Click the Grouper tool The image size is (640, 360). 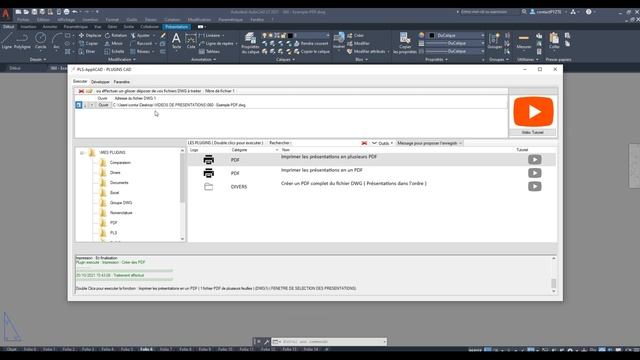pyautogui.click(x=494, y=41)
